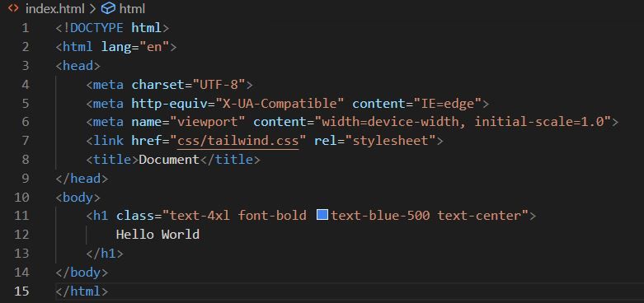Click the HTML file icon in breadcrumb
Screen dimensions: 644x303
point(13,7)
